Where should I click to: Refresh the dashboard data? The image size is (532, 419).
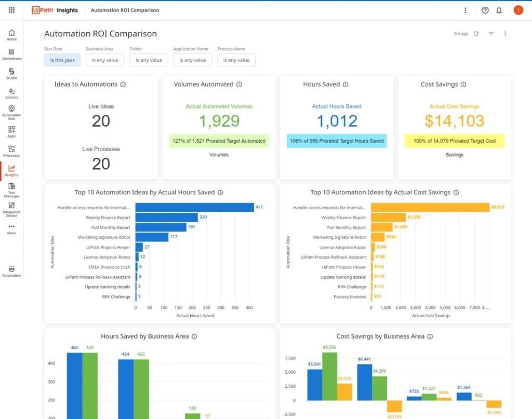[476, 34]
